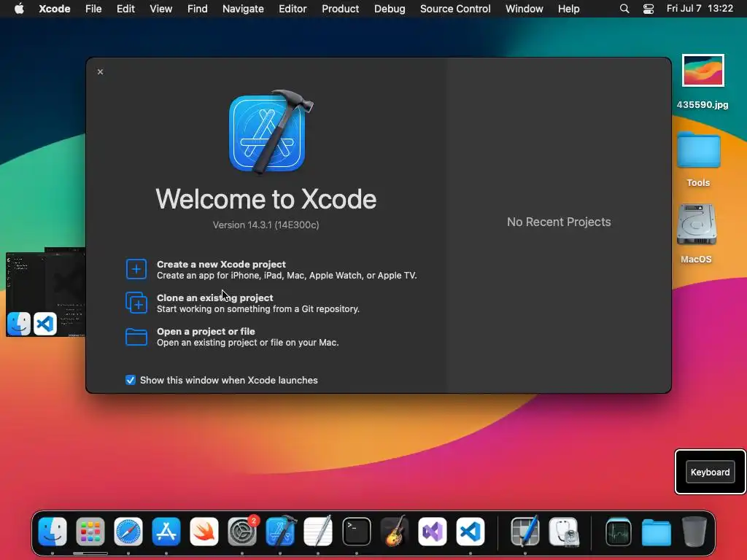This screenshot has height=560, width=747.
Task: Click the No Recent Projects label
Action: click(559, 222)
